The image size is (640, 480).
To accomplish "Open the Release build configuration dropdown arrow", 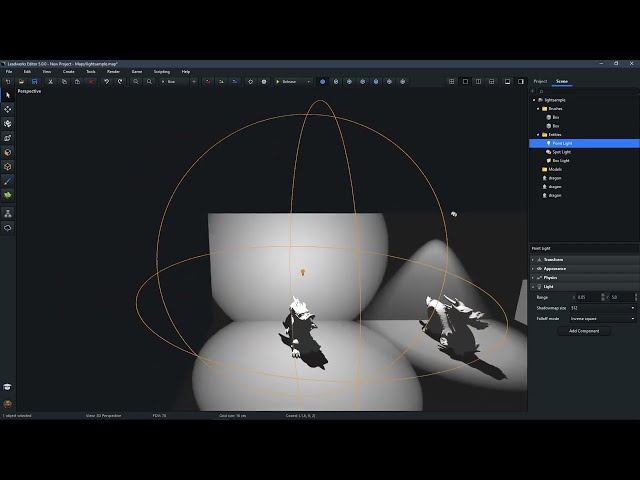I will point(309,82).
